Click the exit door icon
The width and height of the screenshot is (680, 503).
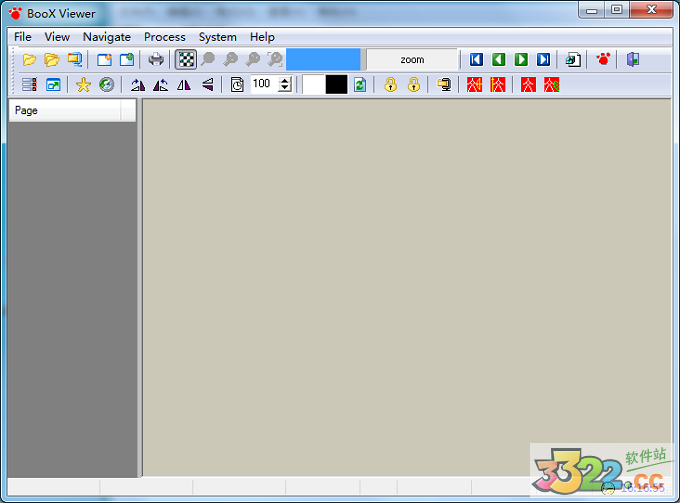pyautogui.click(x=633, y=59)
